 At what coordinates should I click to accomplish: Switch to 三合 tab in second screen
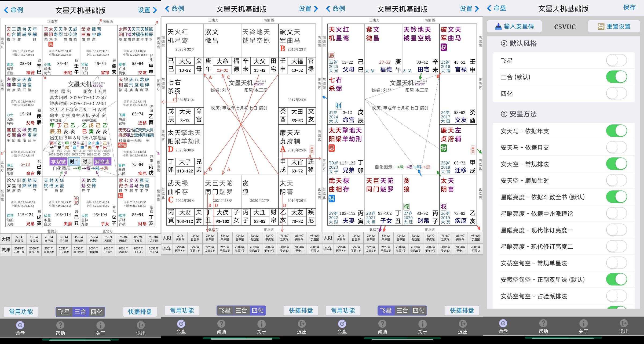pos(241,310)
